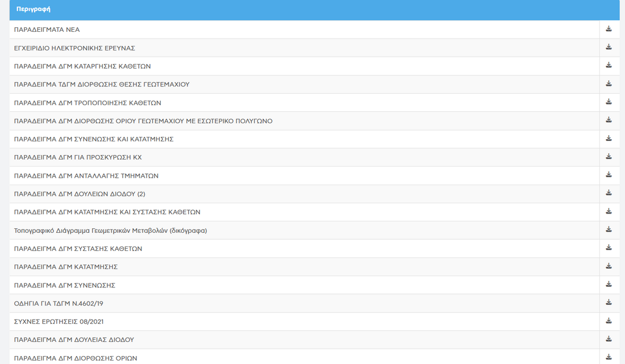Download ΠΑΡΑΔΕΙΓΜΑ ΔΓΜ ΤΡΟΠΟΠΟΙΗΣΗΣ ΚΑΘΕΤΩΝ document
Screen dimensions: 625x364
click(609, 102)
